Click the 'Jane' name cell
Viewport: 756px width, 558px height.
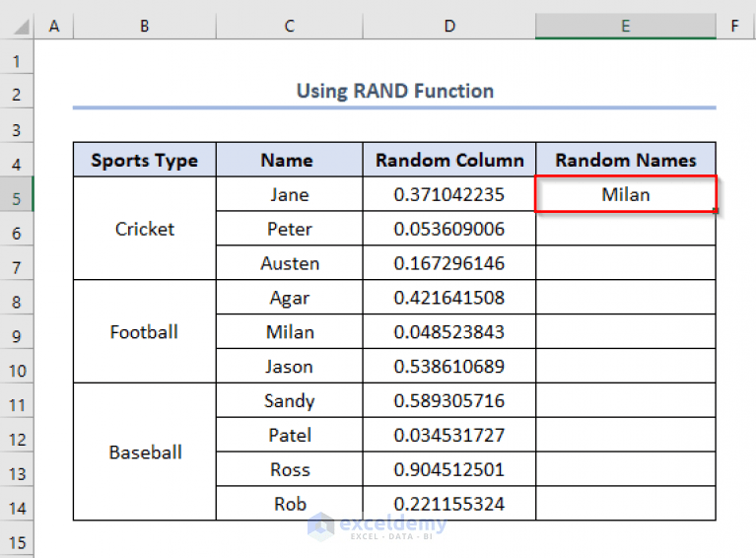[289, 194]
